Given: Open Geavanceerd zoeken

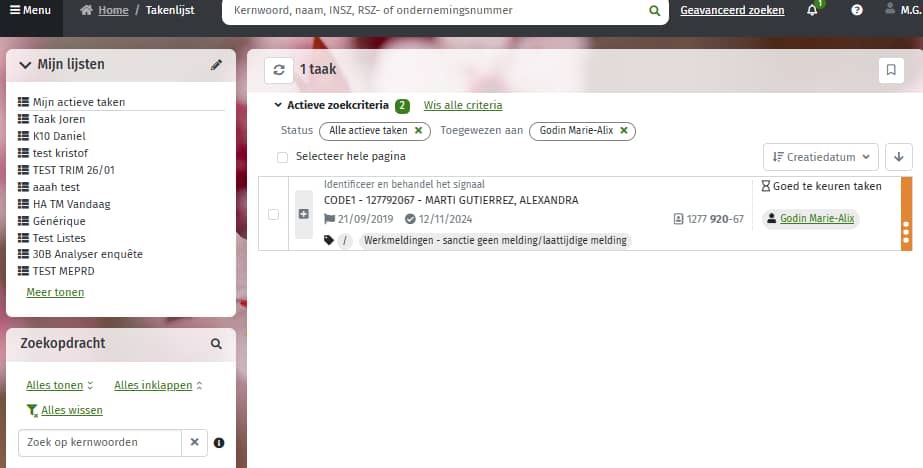Looking at the screenshot, I should click(732, 11).
